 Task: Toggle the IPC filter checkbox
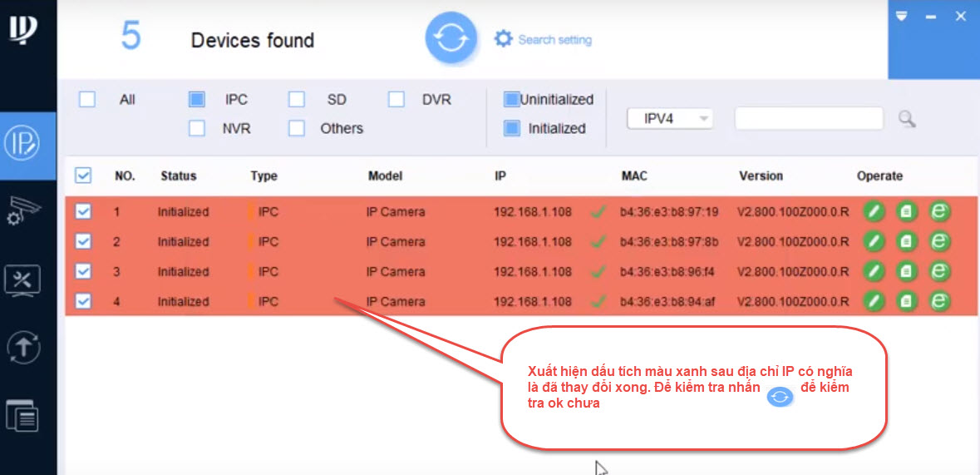pos(197,100)
